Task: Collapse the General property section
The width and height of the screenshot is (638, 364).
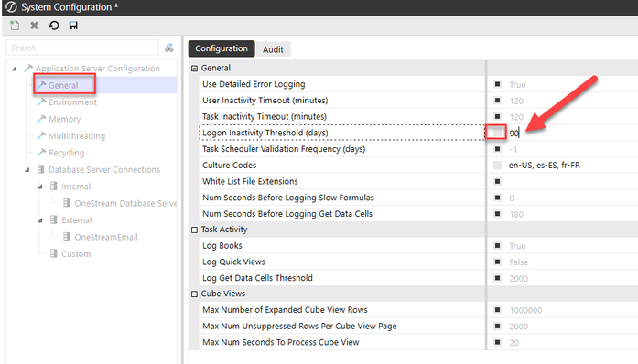Action: tap(194, 69)
